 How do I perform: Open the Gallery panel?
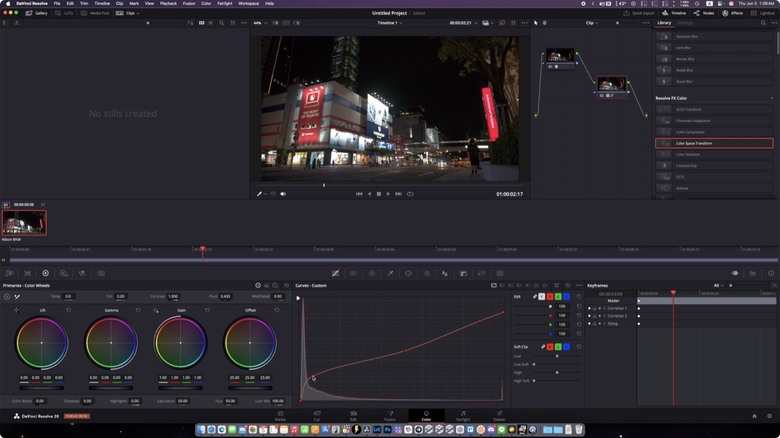(36, 13)
